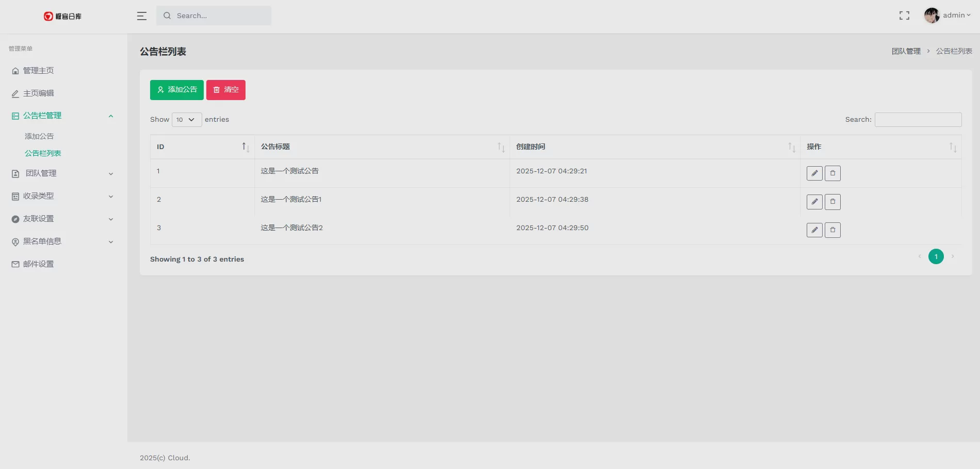
Task: Go to pagination page 1
Action: 936,256
